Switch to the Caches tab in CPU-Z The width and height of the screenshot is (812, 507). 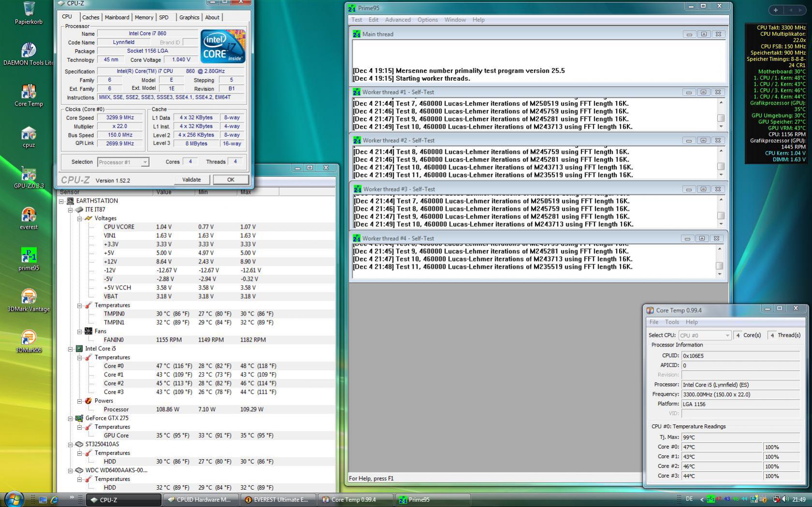click(90, 17)
